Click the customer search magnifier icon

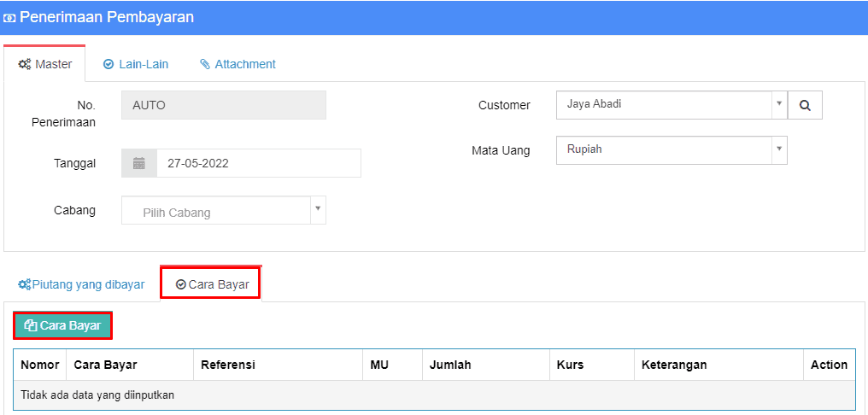805,105
